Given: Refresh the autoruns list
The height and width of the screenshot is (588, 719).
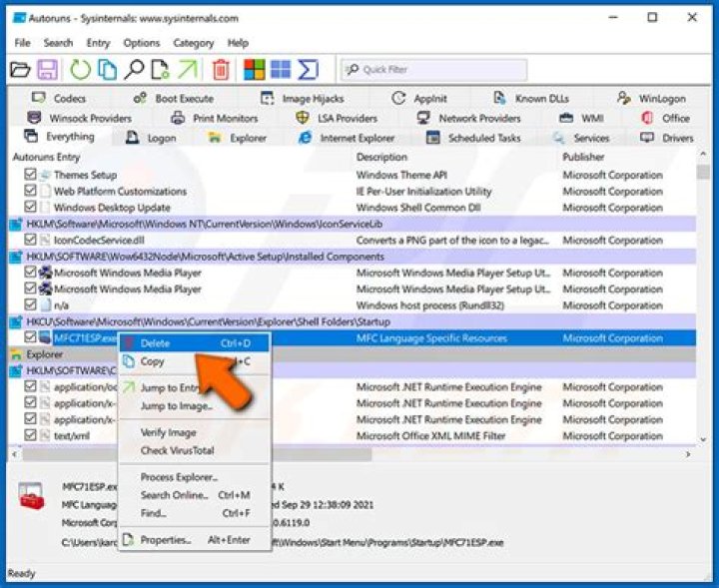Looking at the screenshot, I should (79, 69).
